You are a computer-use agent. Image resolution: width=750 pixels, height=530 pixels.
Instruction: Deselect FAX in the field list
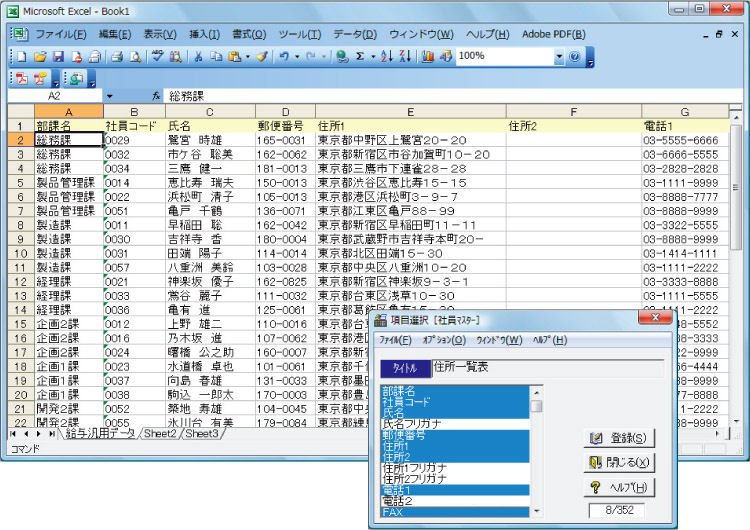(455, 512)
